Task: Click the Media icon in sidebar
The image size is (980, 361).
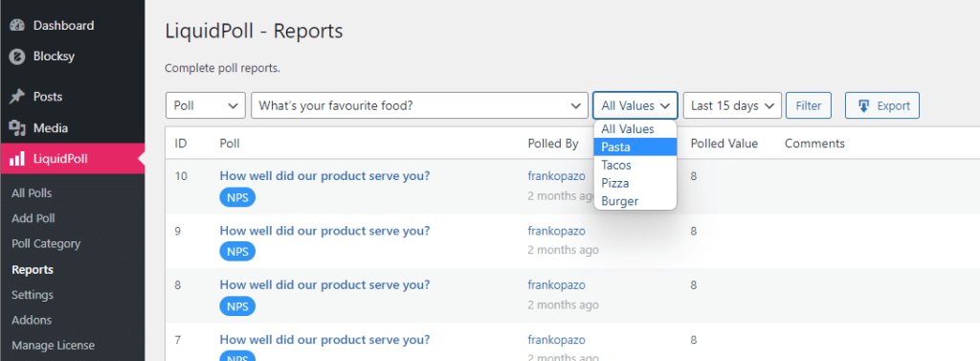Action: click(17, 128)
